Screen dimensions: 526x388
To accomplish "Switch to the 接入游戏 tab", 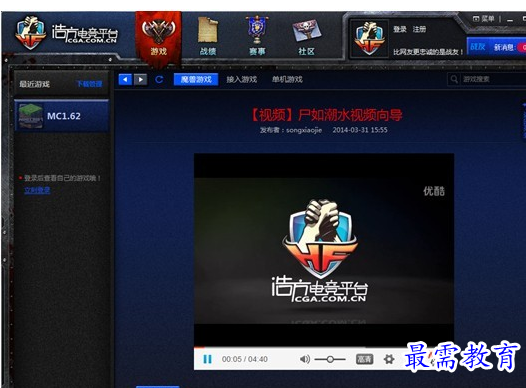I will click(242, 79).
